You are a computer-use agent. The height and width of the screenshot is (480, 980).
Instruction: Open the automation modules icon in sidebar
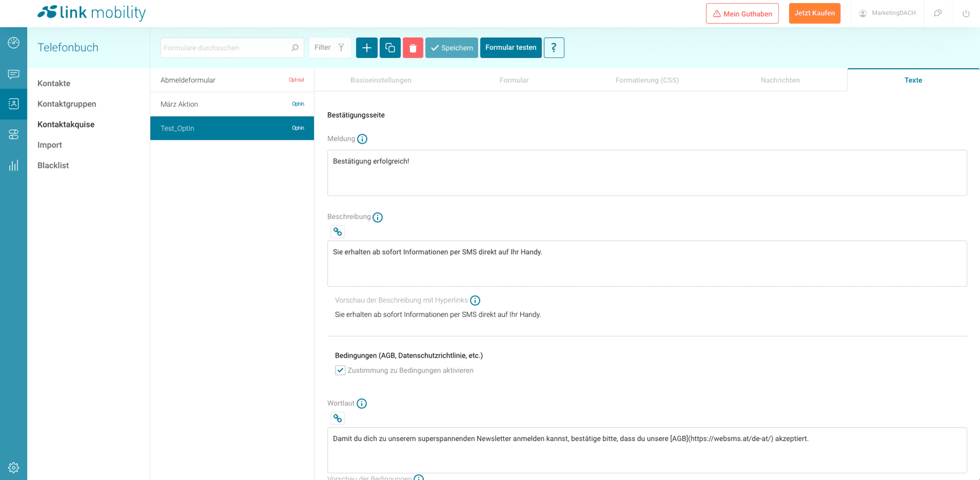coord(14,135)
